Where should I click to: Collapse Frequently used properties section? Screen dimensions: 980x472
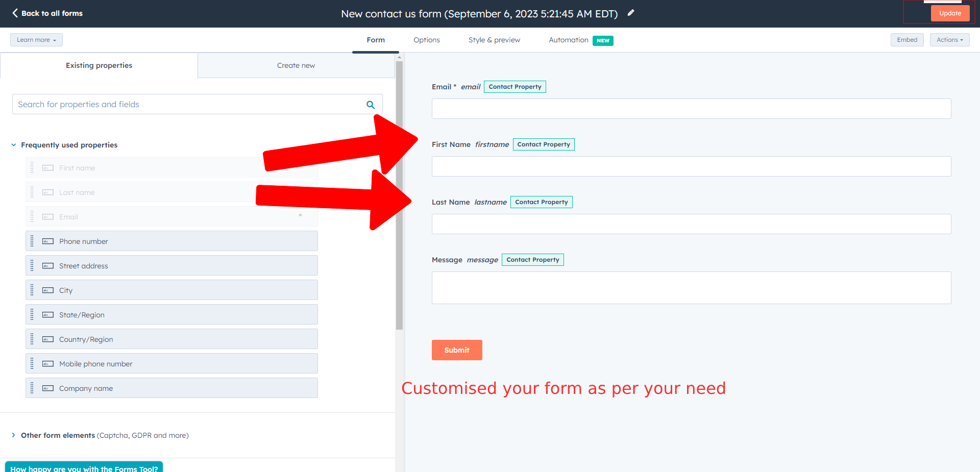pyautogui.click(x=14, y=145)
